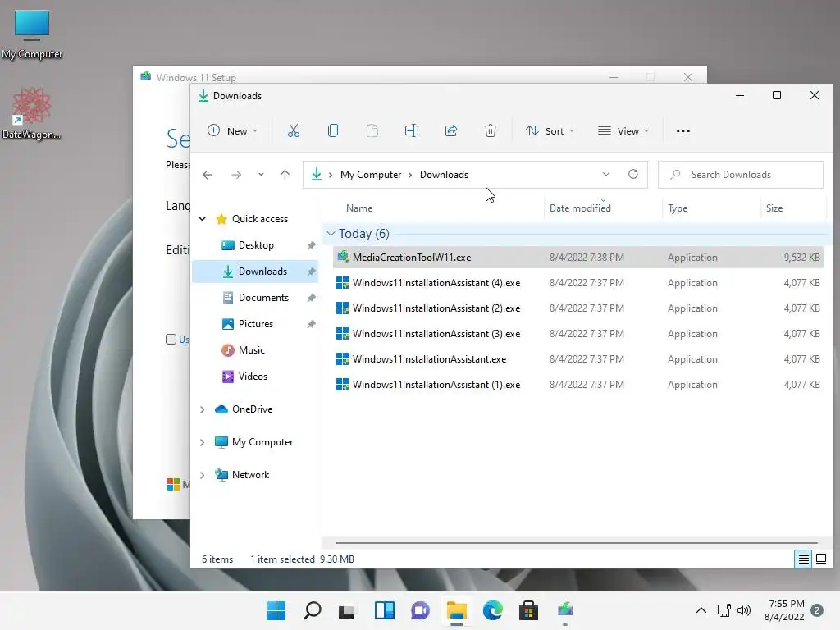
Task: Select Pictures in navigation pane
Action: pyautogui.click(x=256, y=324)
